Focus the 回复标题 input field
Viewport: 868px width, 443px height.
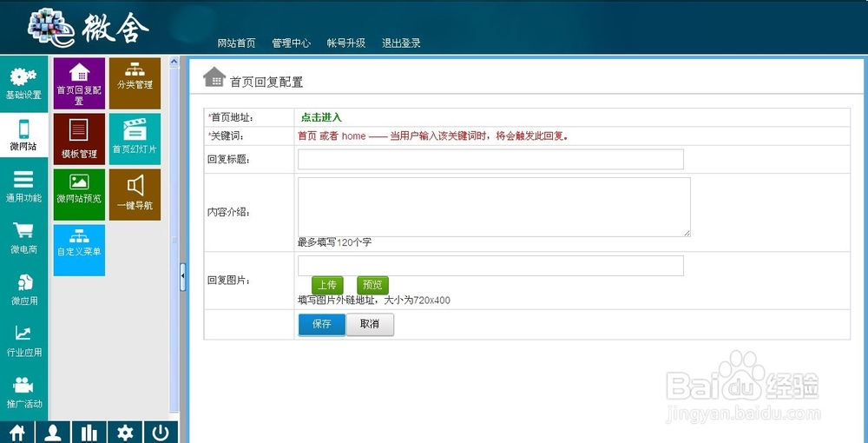pyautogui.click(x=490, y=159)
